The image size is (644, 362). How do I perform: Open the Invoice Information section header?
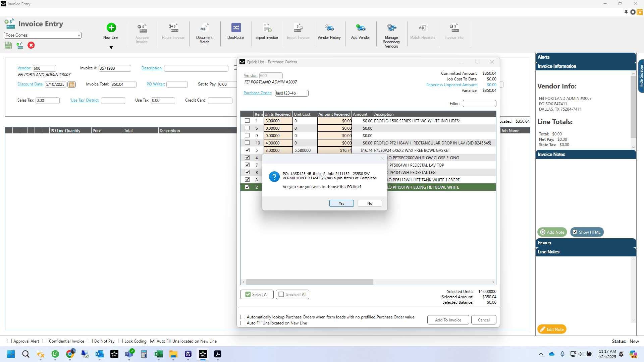click(x=586, y=66)
